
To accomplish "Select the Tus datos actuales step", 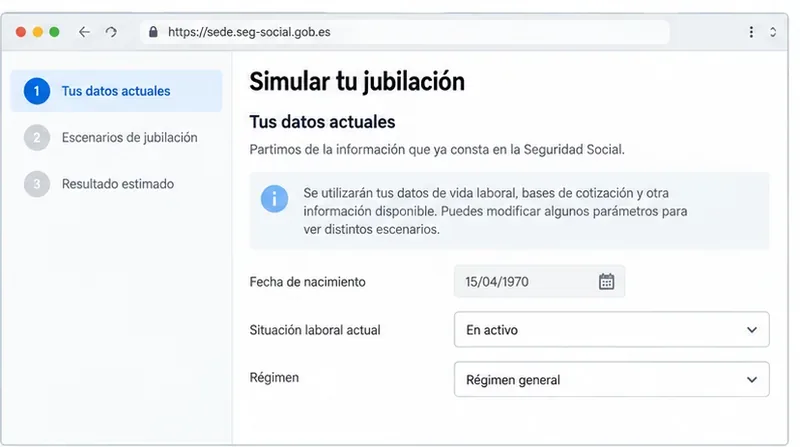I will coord(116,91).
